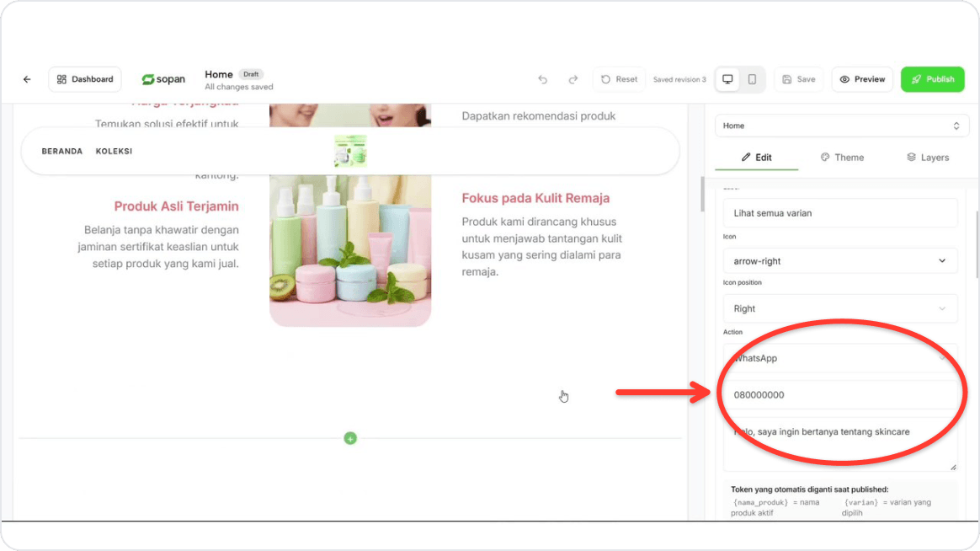Add a section with green plus button

click(x=350, y=438)
